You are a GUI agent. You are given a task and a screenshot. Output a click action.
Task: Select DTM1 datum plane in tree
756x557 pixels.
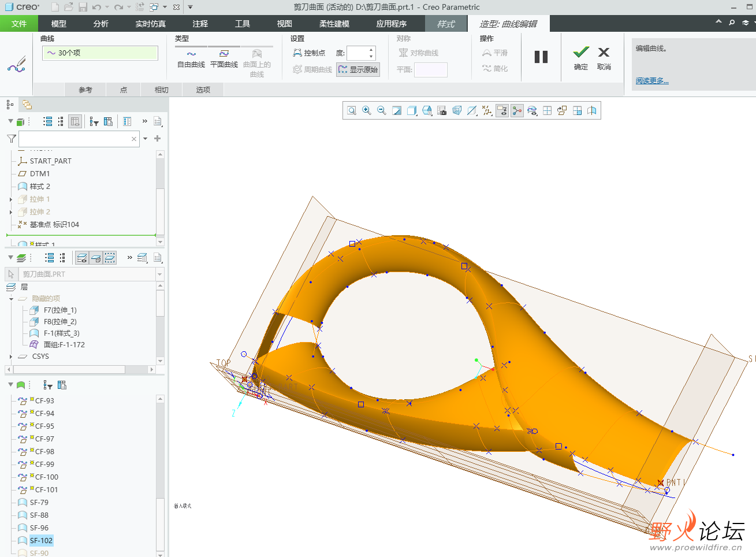tap(39, 174)
